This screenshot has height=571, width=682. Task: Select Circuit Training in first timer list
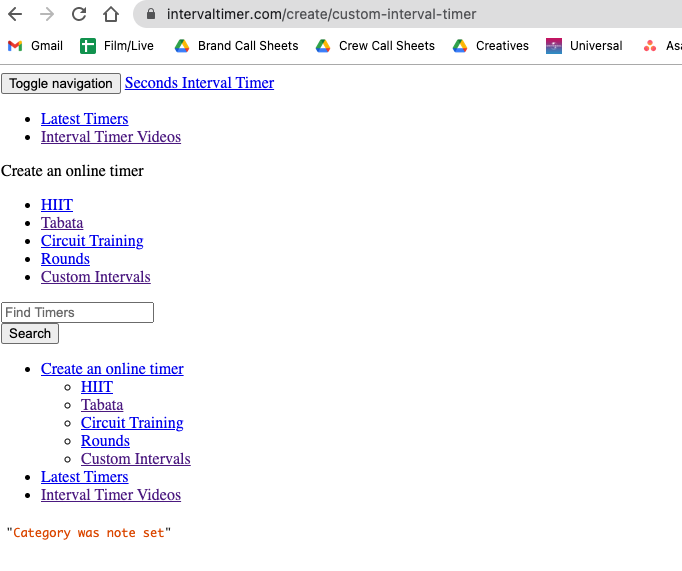92,240
